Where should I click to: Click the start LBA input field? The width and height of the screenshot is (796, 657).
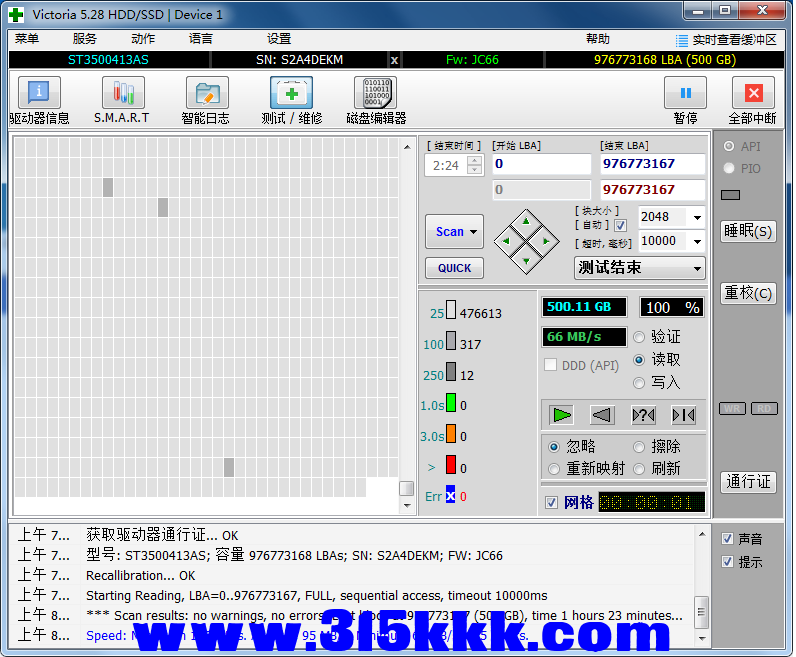coord(542,164)
